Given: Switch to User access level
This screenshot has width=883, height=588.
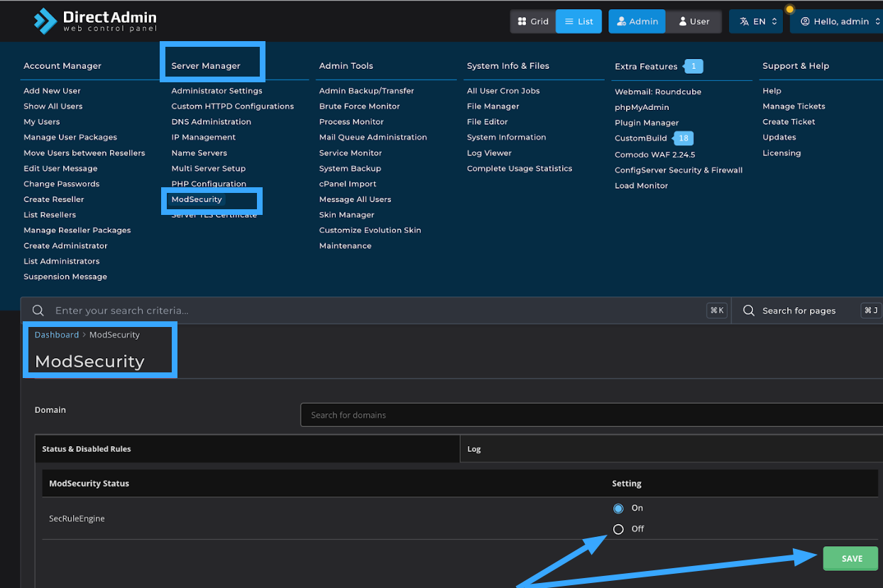Looking at the screenshot, I should coord(693,21).
